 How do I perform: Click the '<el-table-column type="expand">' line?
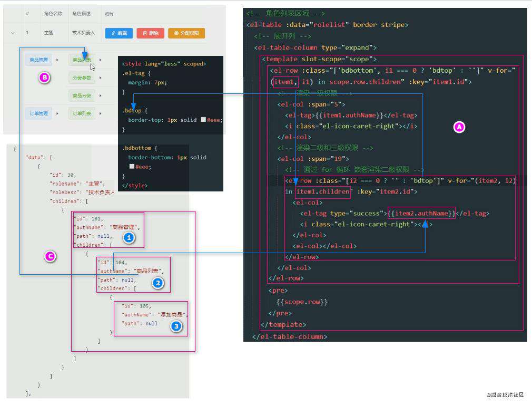click(315, 47)
